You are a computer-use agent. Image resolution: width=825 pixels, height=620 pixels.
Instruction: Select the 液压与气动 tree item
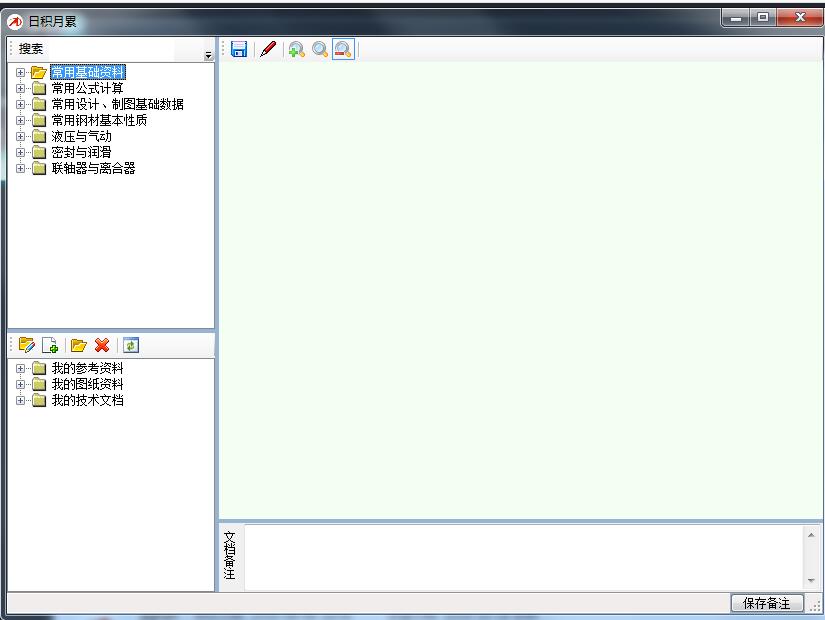82,136
